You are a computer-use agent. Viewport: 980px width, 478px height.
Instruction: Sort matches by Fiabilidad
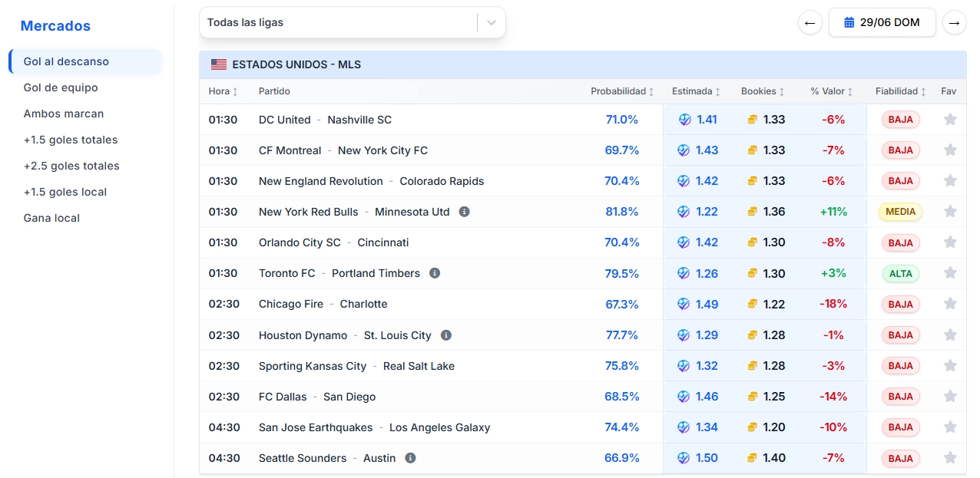(x=900, y=91)
